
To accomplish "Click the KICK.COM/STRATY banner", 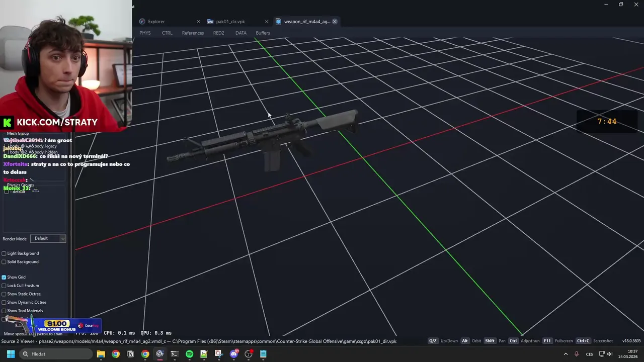I will click(50, 122).
